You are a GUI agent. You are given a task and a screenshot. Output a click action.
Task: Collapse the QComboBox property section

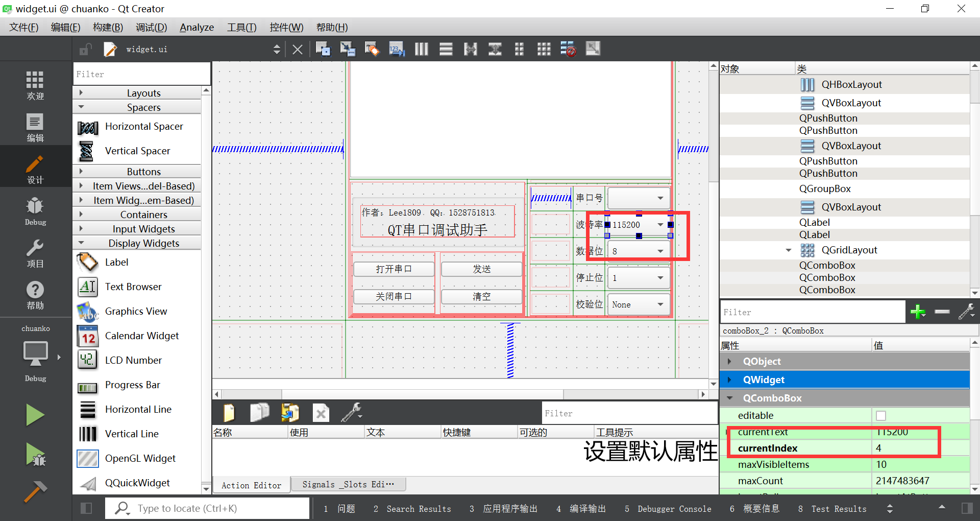[x=731, y=398]
